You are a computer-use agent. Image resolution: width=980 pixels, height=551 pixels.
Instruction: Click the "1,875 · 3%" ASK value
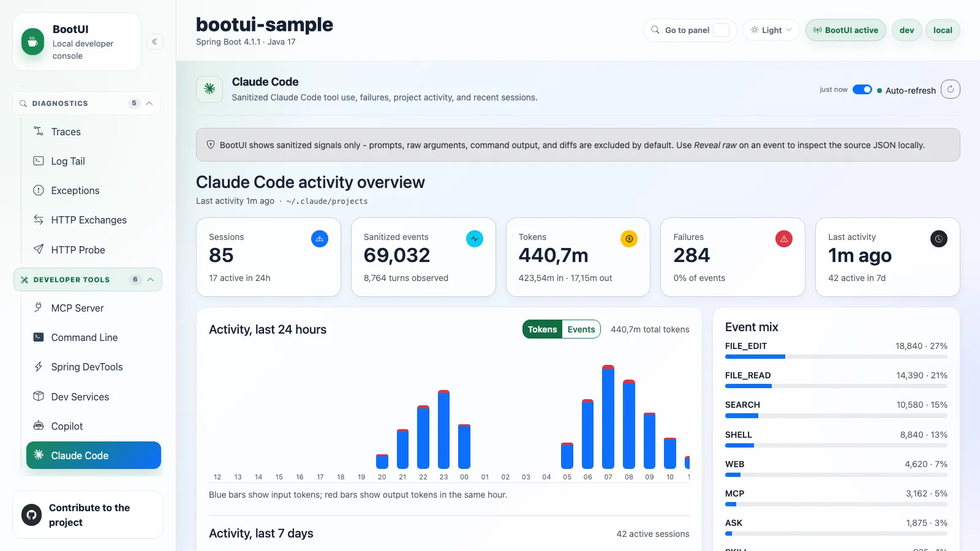tap(927, 523)
